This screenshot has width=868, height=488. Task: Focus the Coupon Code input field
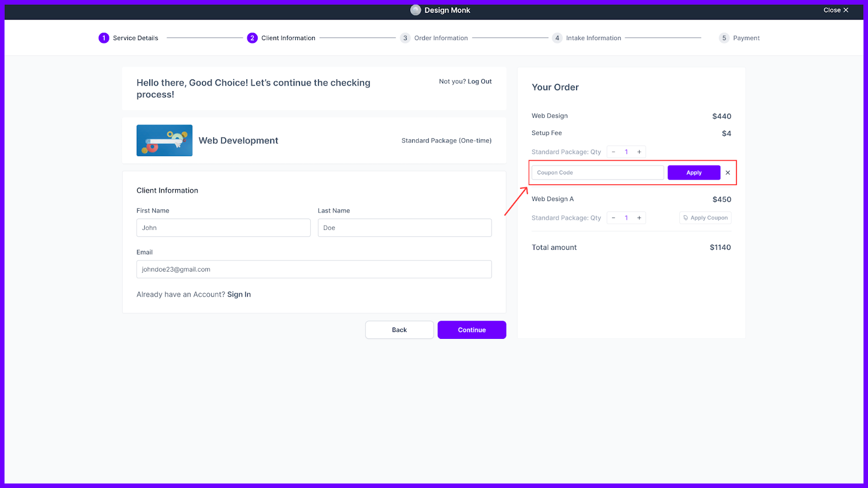pos(597,172)
